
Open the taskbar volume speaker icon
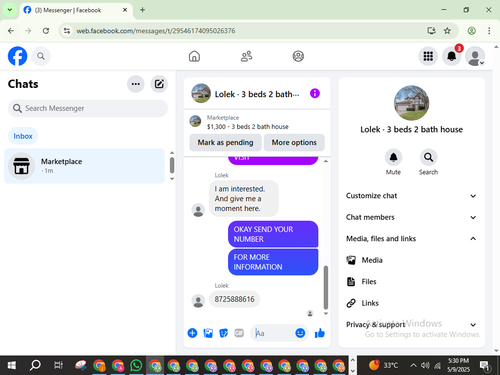[425, 365]
